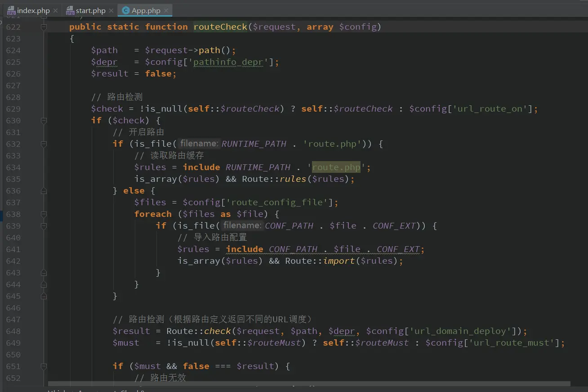Click line number 634 in the gutter
Screen dimensions: 588x392
click(x=13, y=167)
